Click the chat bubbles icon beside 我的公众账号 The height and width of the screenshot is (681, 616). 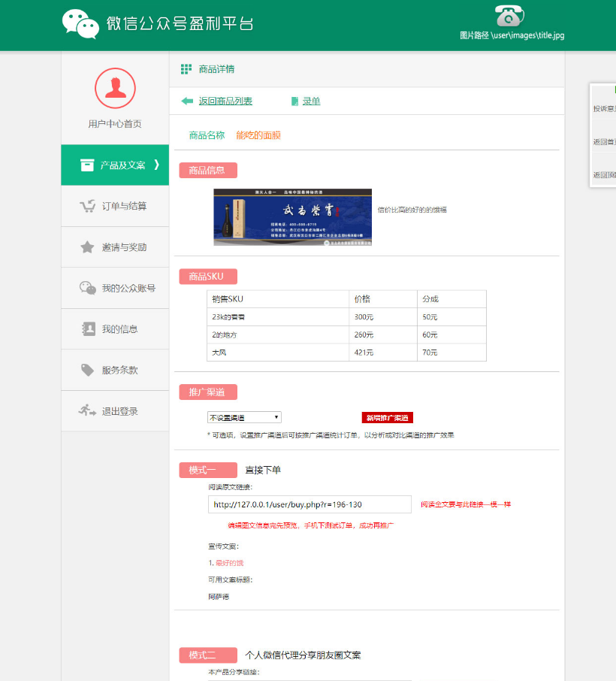[x=88, y=288]
